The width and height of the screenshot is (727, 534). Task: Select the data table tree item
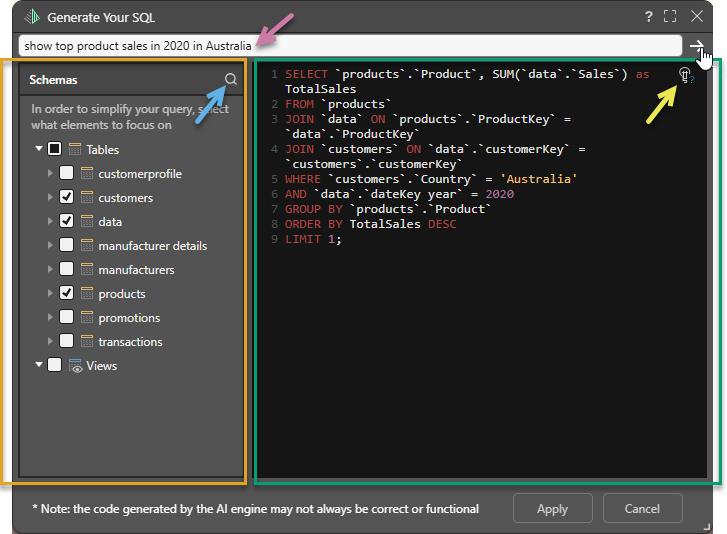point(110,222)
